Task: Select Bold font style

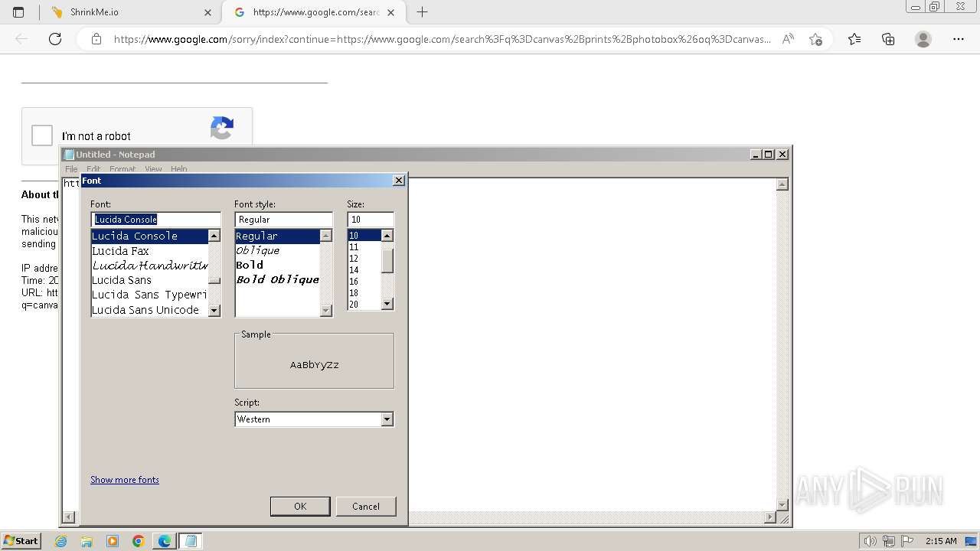Action: (x=277, y=265)
